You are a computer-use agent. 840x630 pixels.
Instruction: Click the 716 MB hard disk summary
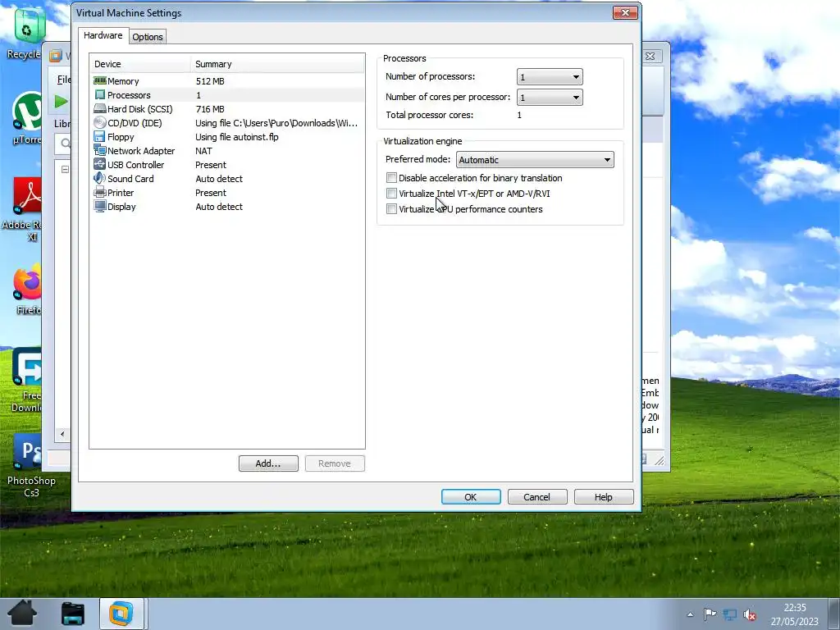pyautogui.click(x=210, y=109)
